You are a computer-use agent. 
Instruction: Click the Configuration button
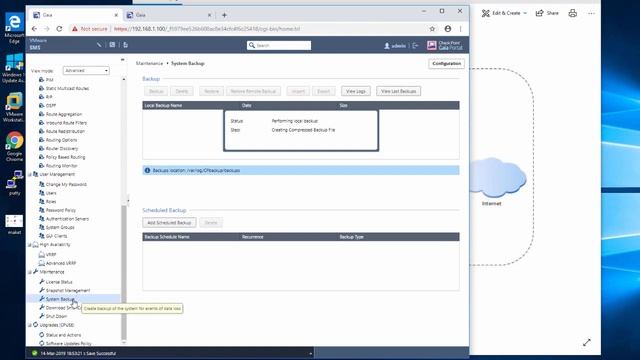pyautogui.click(x=446, y=64)
